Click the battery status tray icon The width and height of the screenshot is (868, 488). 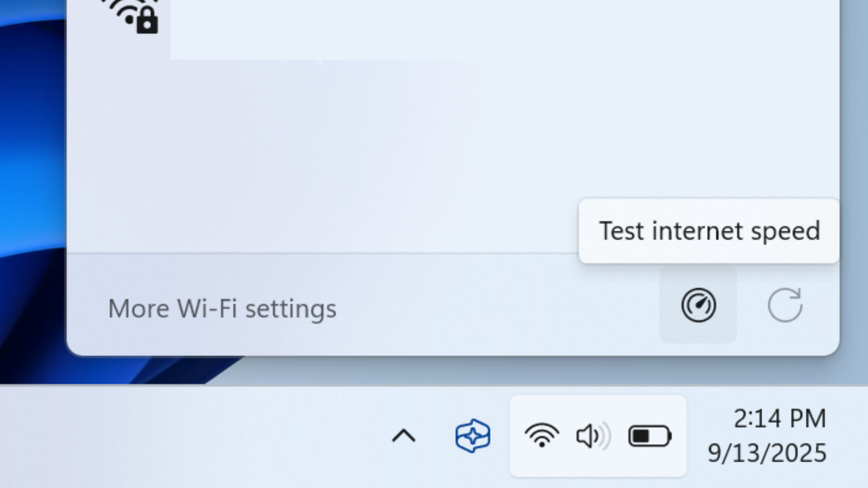coord(650,436)
